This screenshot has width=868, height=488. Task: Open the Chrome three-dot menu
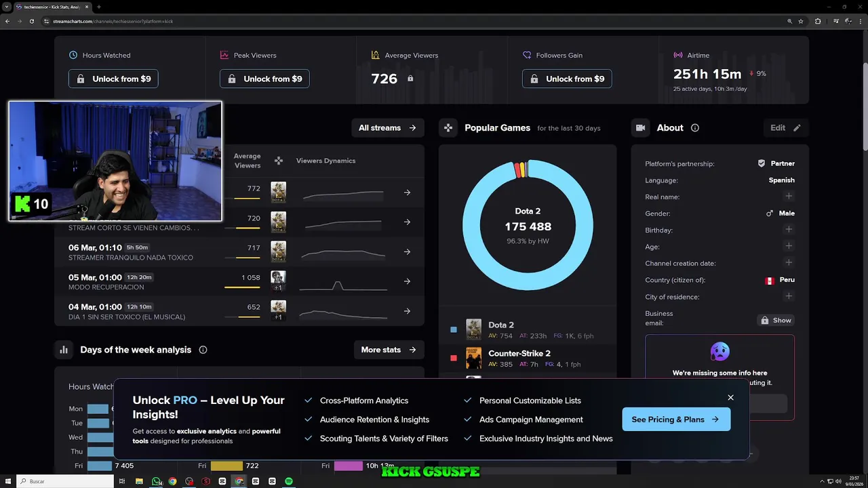(x=861, y=21)
